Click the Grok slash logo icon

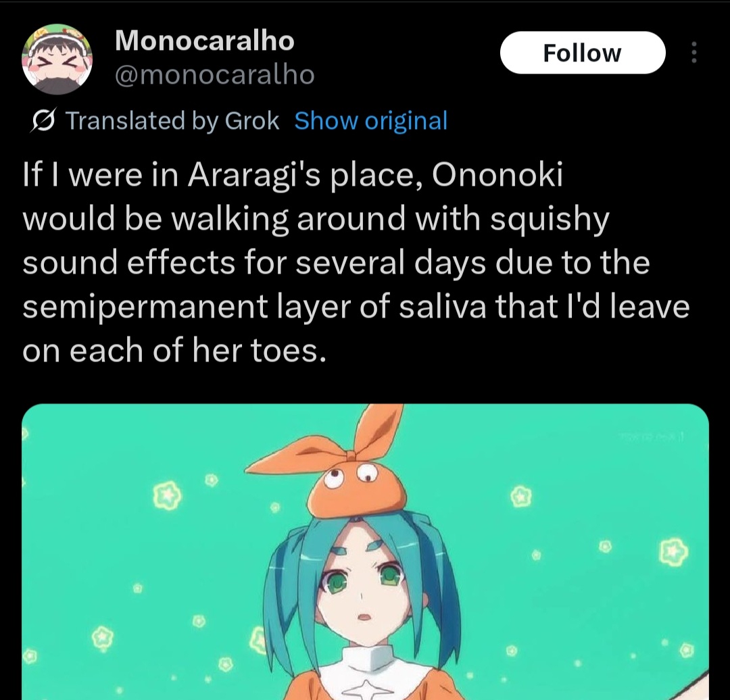(43, 121)
